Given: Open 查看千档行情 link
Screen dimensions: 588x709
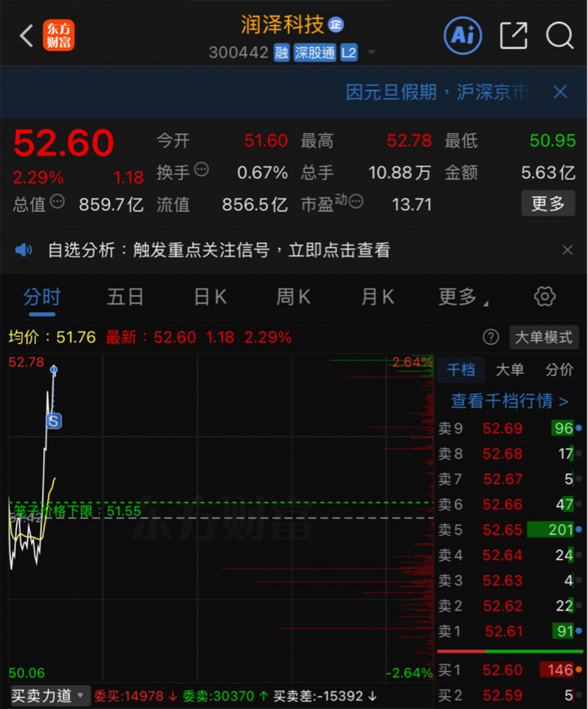Looking at the screenshot, I should tap(510, 401).
